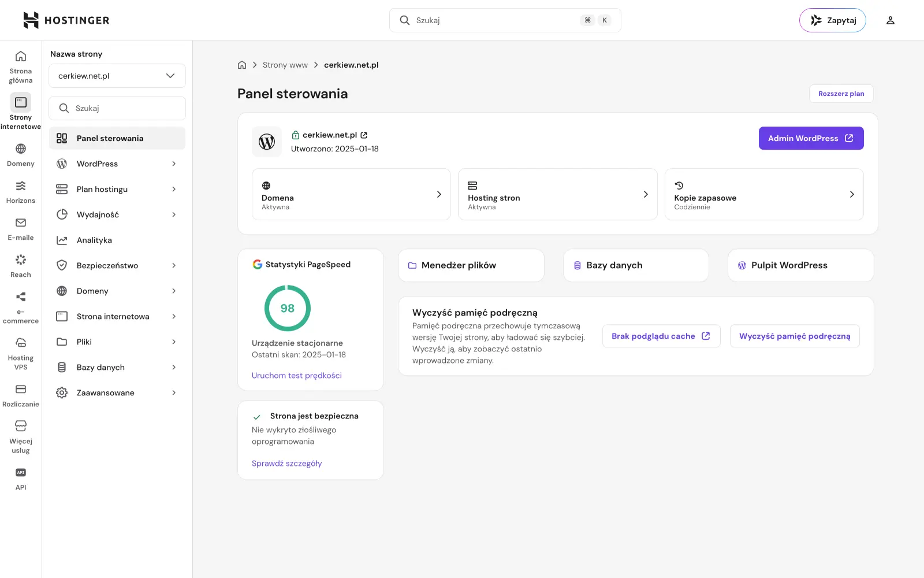Focus the sidebar Szukaj search field
The width and height of the screenshot is (924, 578).
(x=117, y=108)
